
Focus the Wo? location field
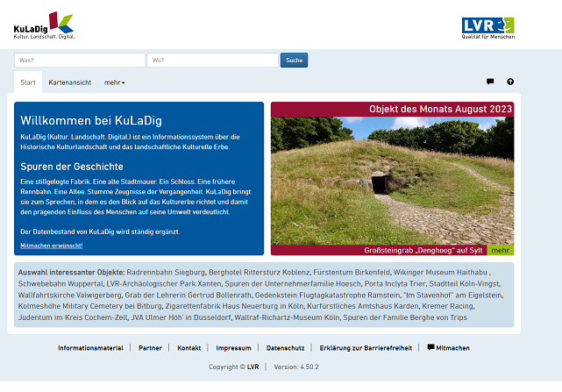212,61
